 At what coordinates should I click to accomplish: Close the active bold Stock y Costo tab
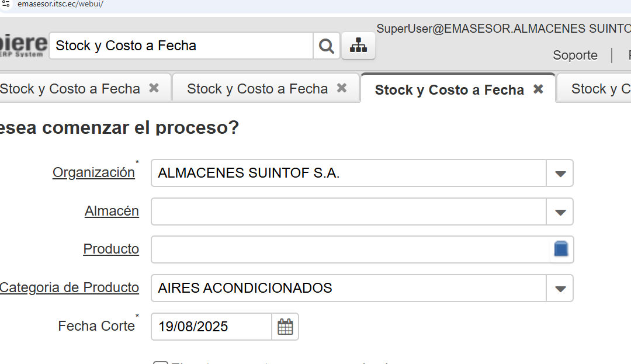tap(538, 89)
